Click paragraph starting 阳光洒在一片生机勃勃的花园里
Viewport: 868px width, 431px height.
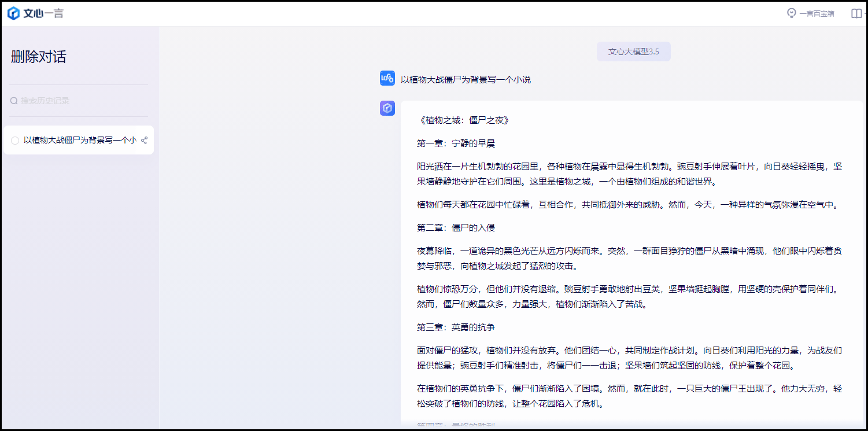pos(629,174)
